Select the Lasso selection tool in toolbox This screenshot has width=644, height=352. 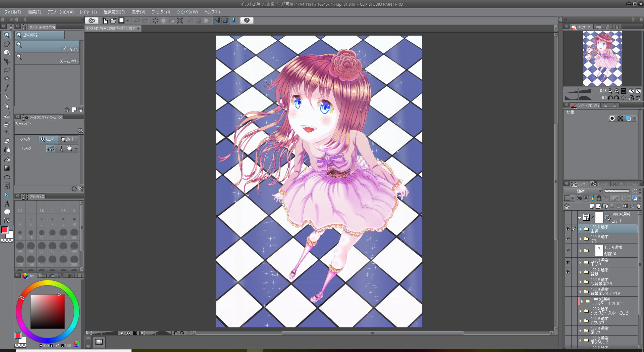point(7,70)
